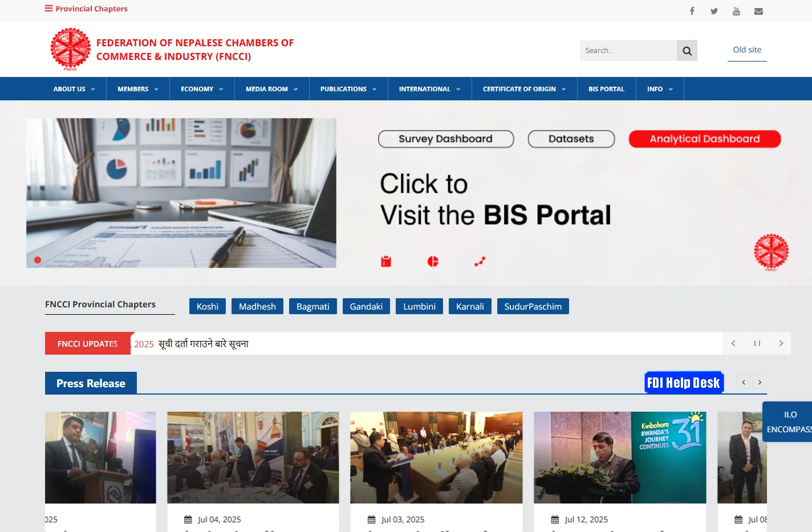
Task: Select the SudurPaschim provincial chapter
Action: point(533,306)
